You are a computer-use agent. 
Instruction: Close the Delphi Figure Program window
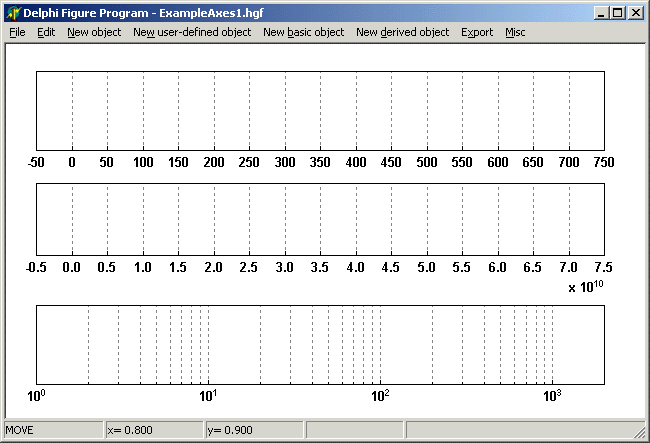pyautogui.click(x=635, y=13)
